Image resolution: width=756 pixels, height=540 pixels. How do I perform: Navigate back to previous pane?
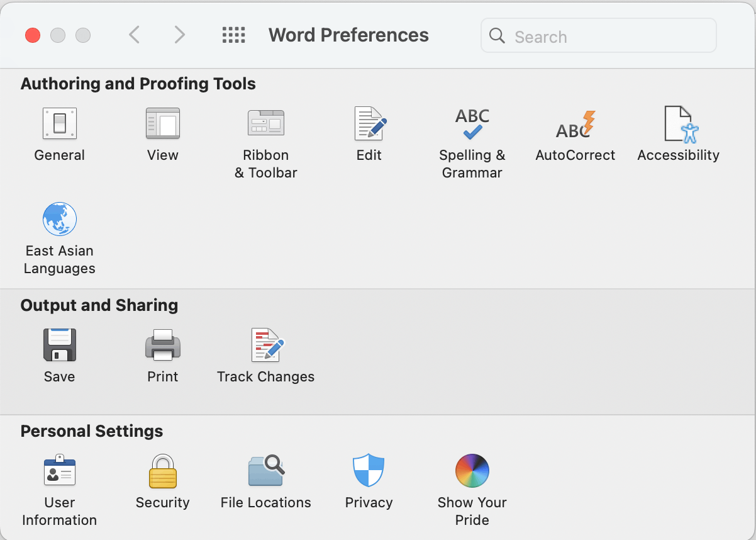pos(134,35)
